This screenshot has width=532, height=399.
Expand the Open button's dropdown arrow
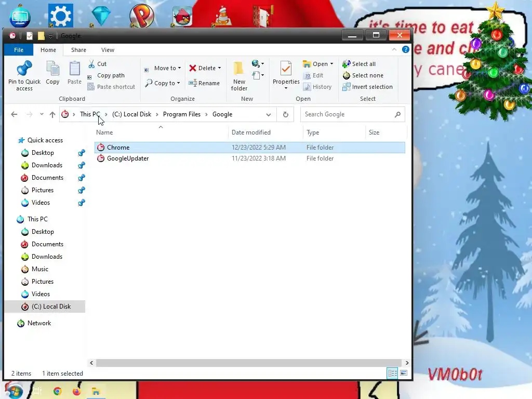pyautogui.click(x=332, y=64)
